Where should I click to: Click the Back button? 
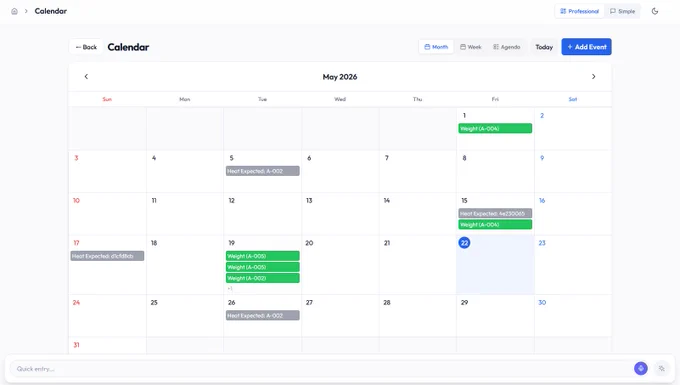click(86, 47)
